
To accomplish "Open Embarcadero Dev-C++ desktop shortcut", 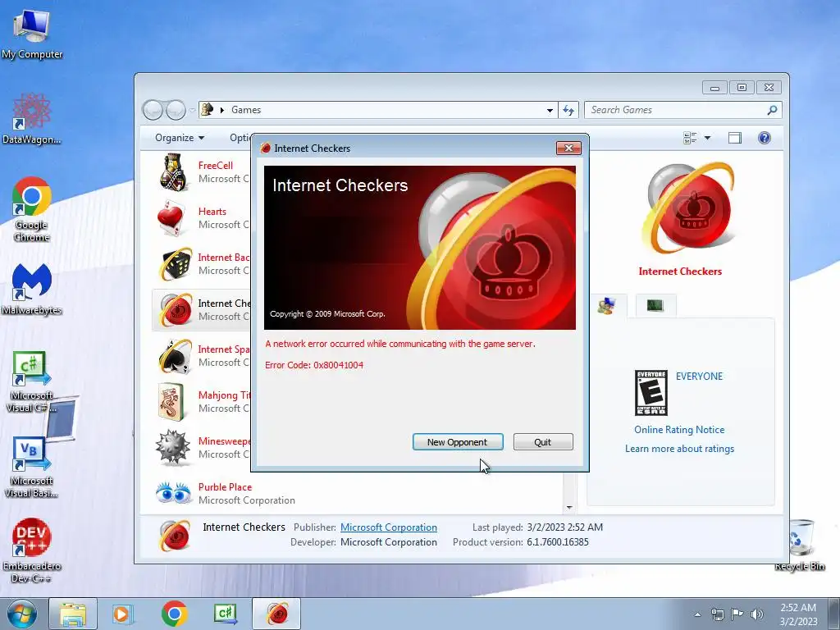I will point(32,550).
